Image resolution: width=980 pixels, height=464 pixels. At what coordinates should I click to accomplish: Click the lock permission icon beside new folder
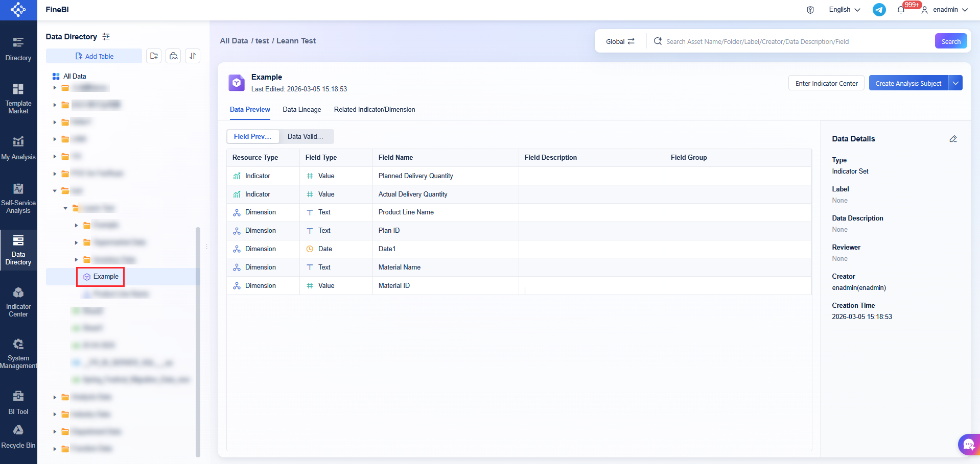174,56
